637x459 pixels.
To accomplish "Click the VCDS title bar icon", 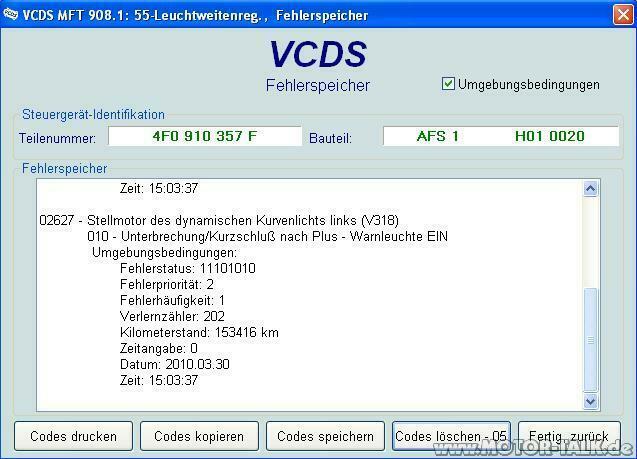I will click(10, 15).
